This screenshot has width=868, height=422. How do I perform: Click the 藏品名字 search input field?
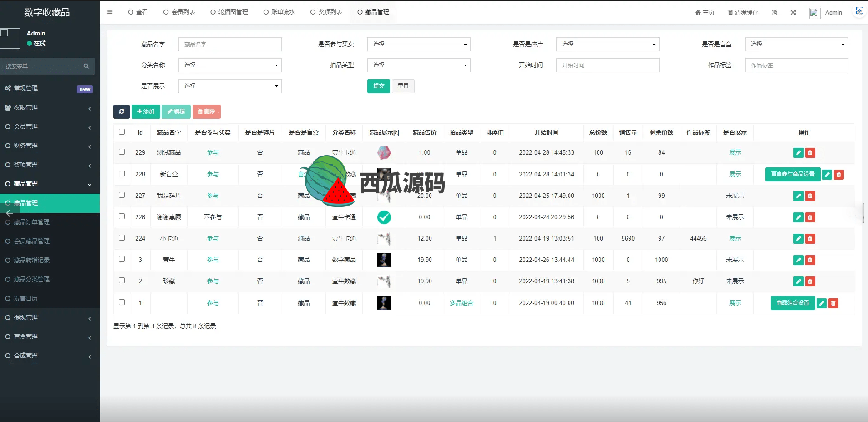coord(230,44)
